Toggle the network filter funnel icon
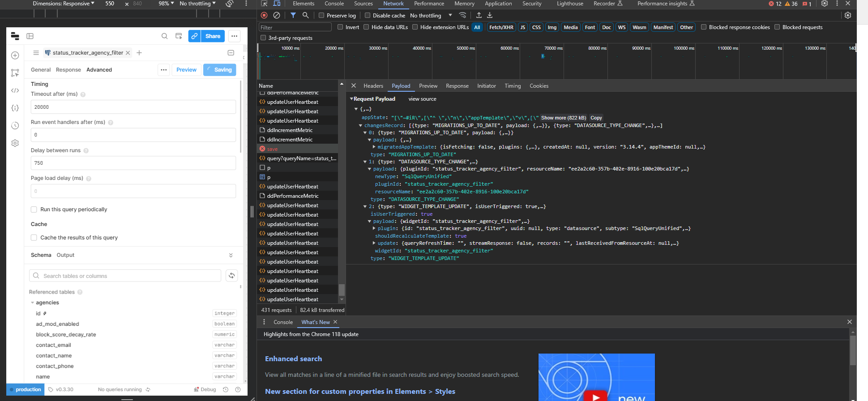This screenshot has width=868, height=401. click(x=293, y=15)
